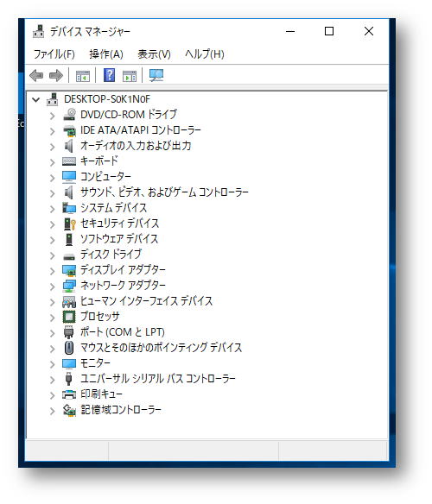Click the show/hide console tree icon

pyautogui.click(x=83, y=76)
